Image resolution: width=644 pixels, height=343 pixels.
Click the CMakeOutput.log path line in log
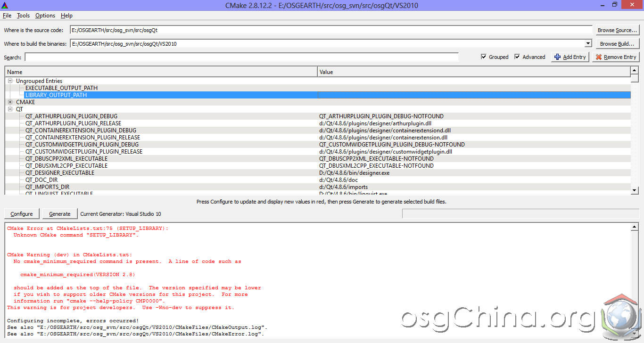[137, 327]
